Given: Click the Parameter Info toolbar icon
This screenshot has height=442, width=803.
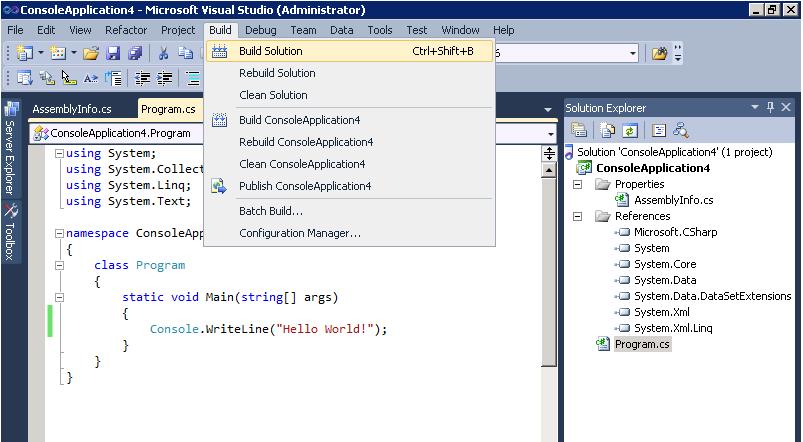Looking at the screenshot, I should coord(47,78).
